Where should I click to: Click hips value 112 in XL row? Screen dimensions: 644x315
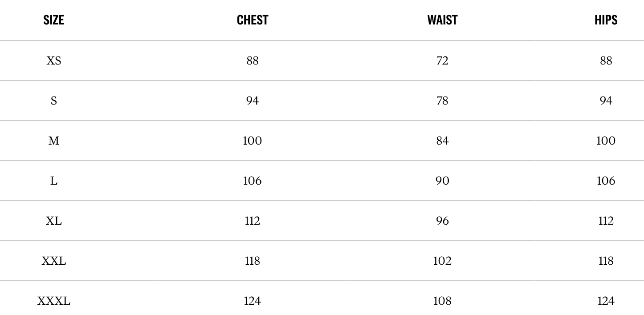606,221
